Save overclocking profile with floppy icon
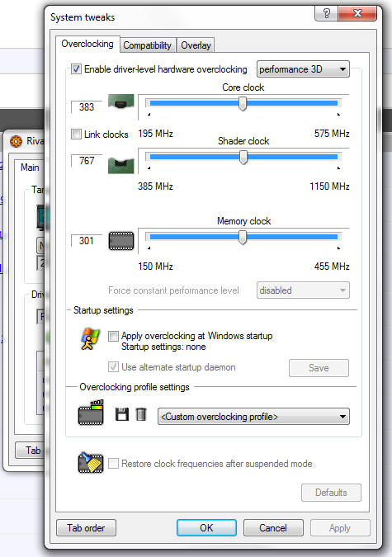The width and height of the screenshot is (392, 557). (x=122, y=414)
